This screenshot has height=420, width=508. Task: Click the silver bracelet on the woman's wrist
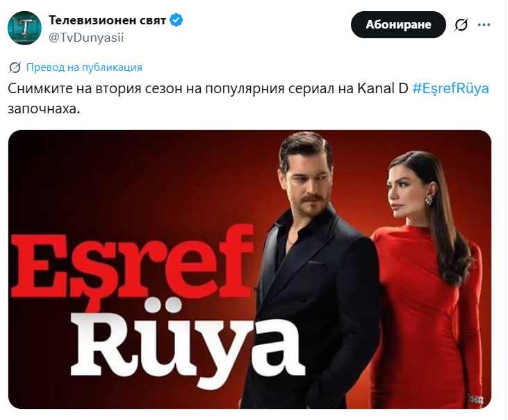475,399
